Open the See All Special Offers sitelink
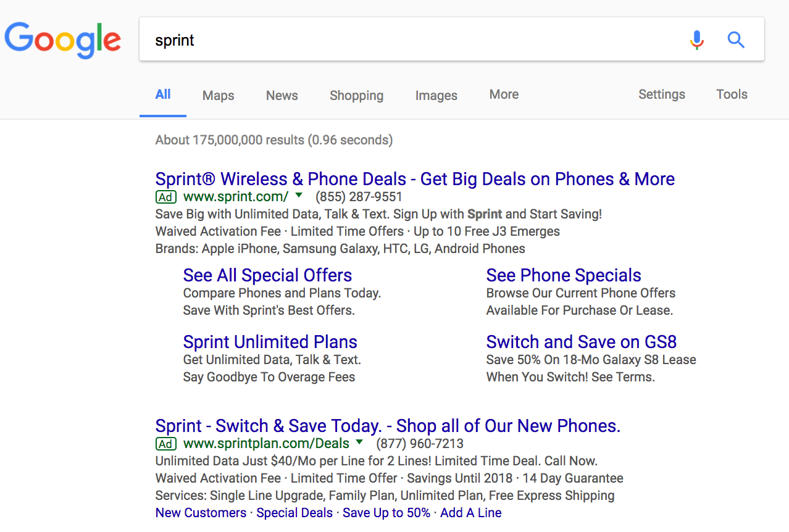Image resolution: width=789 pixels, height=532 pixels. [x=267, y=275]
